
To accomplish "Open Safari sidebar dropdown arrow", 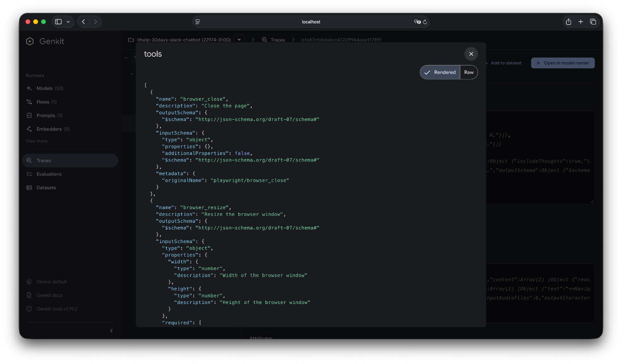I will [68, 22].
